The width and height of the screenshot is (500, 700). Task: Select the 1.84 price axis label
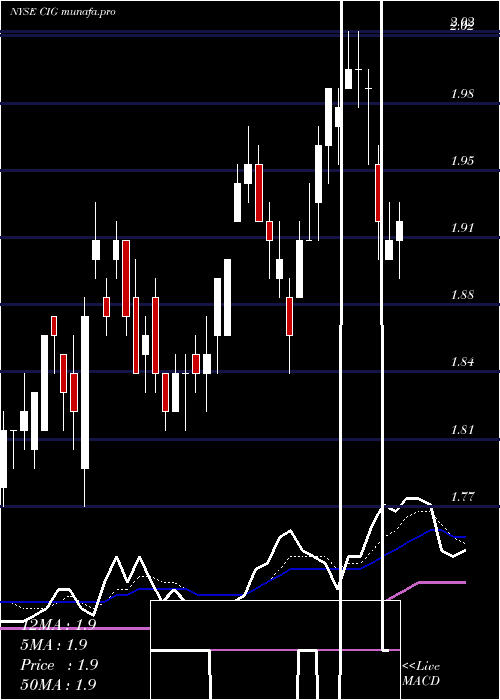click(x=462, y=362)
